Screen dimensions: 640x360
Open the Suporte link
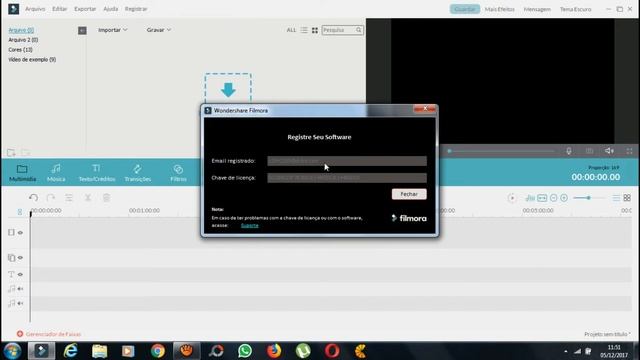[x=249, y=225]
